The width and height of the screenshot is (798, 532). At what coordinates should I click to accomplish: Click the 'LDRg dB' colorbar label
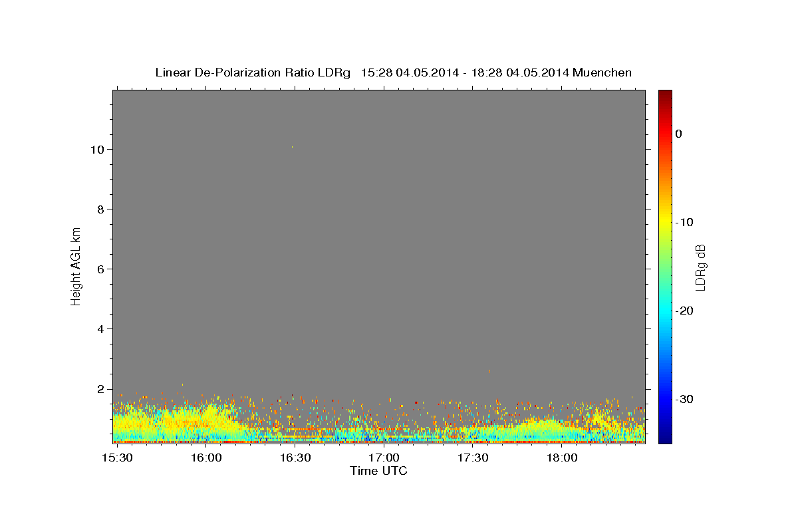pos(700,267)
